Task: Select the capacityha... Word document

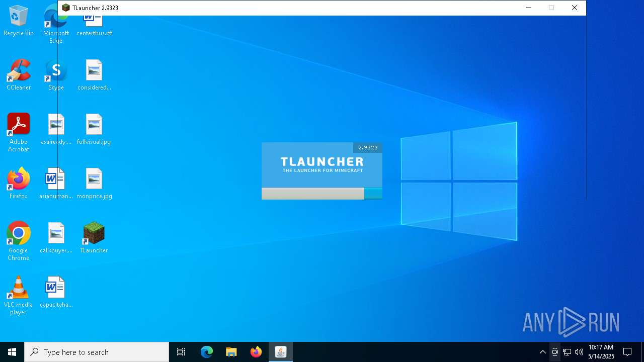Action: 56,292
